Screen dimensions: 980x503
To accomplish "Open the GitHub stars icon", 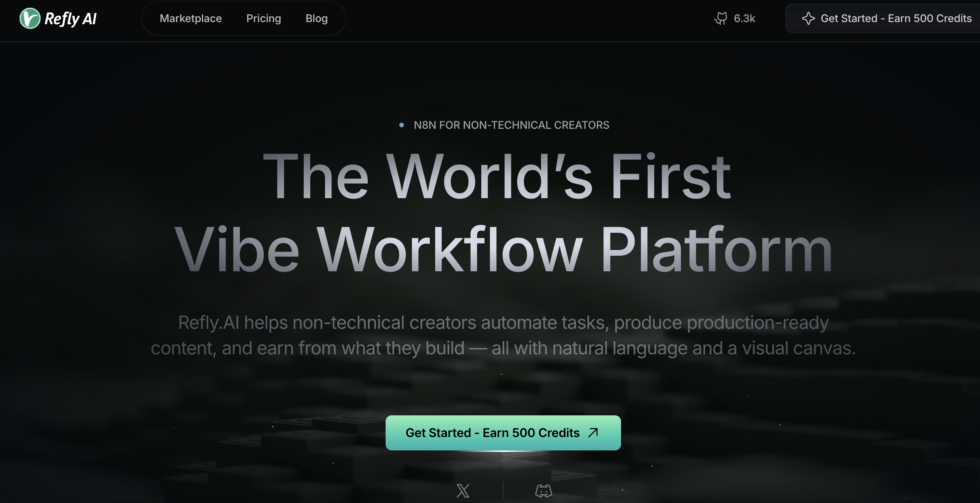I will 721,18.
